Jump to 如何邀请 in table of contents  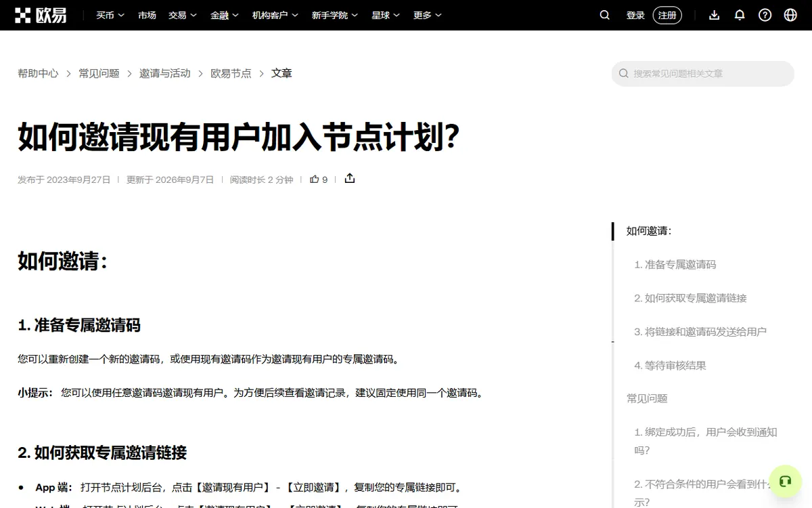tap(649, 230)
